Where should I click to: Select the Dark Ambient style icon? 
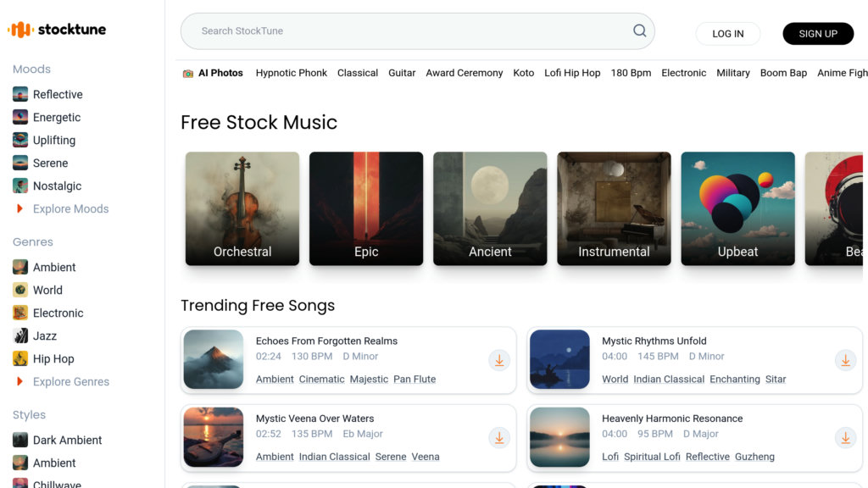(x=19, y=440)
